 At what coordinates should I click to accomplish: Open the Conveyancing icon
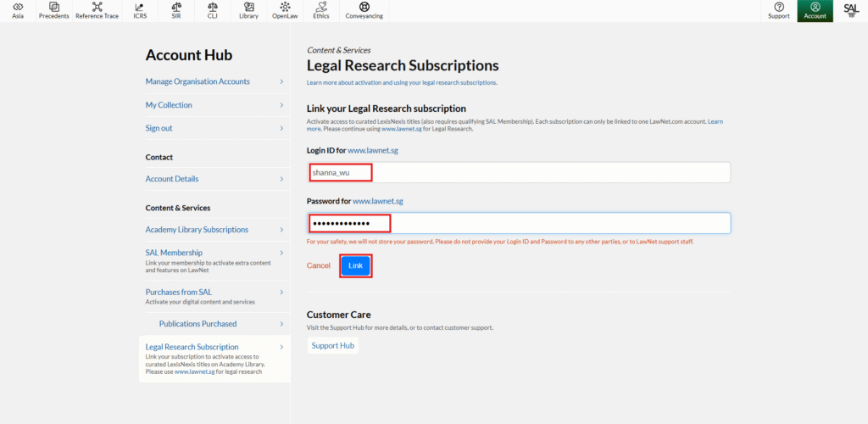(x=364, y=7)
